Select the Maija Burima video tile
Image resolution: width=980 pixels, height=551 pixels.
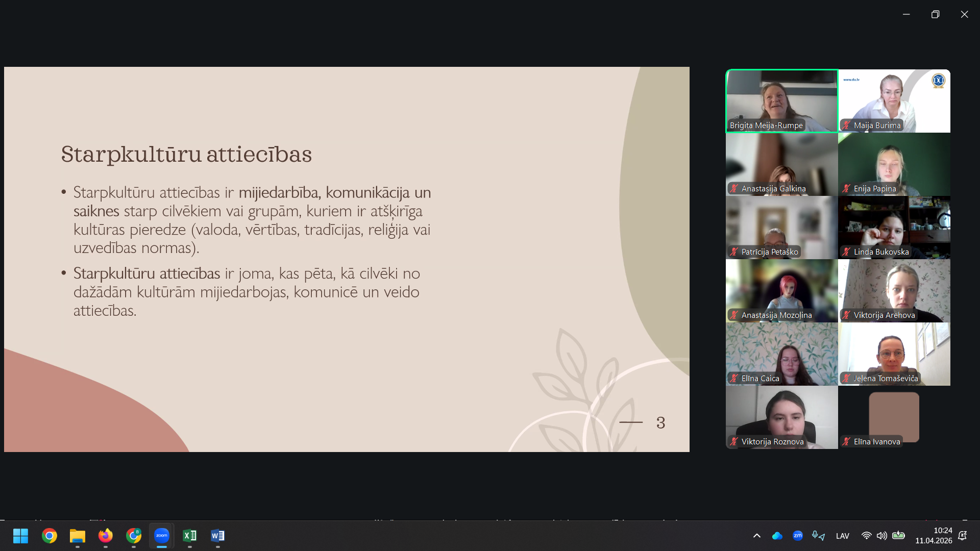click(x=894, y=101)
